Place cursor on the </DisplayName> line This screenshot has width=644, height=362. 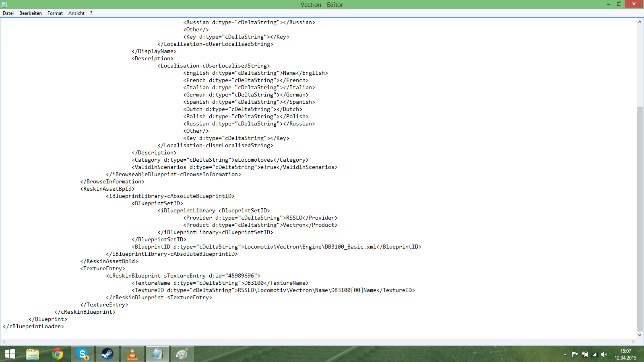point(154,51)
